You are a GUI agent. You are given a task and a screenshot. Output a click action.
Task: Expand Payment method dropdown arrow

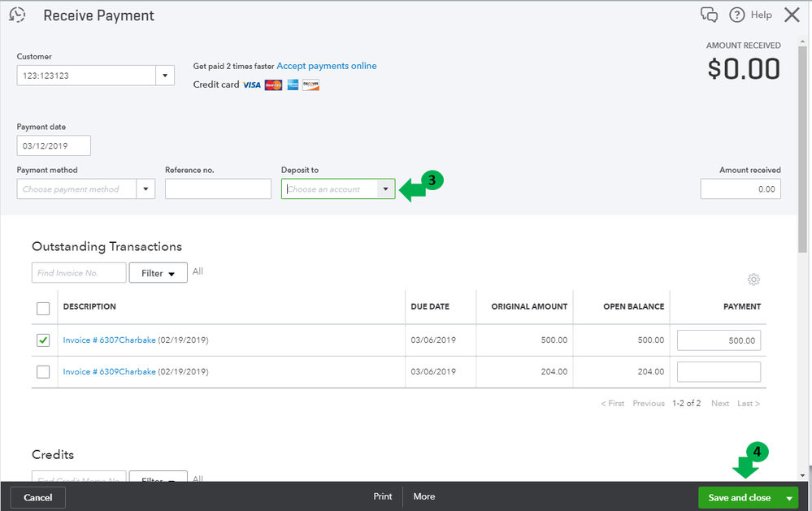[x=145, y=189]
